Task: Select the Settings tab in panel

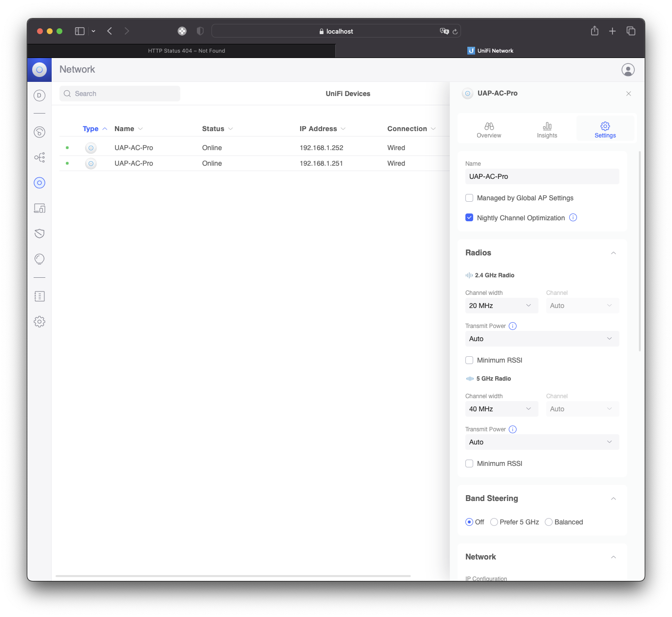Action: [x=605, y=130]
